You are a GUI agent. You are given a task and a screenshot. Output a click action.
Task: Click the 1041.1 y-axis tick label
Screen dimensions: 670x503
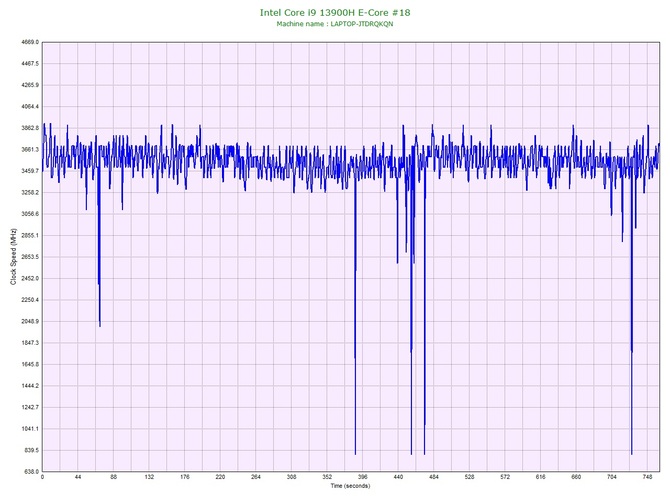coord(26,429)
